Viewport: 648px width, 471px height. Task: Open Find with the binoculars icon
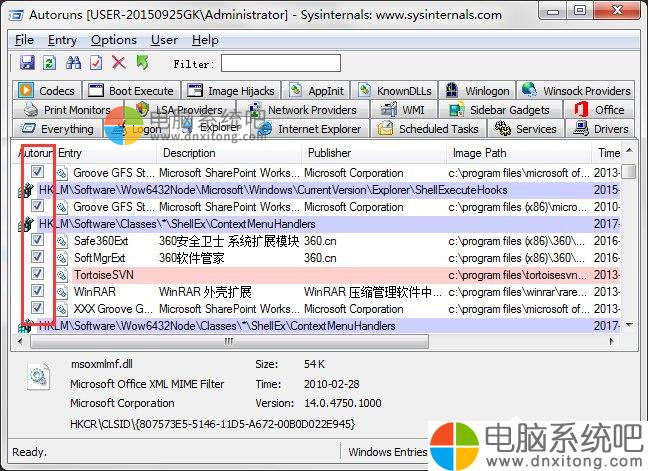[x=73, y=63]
